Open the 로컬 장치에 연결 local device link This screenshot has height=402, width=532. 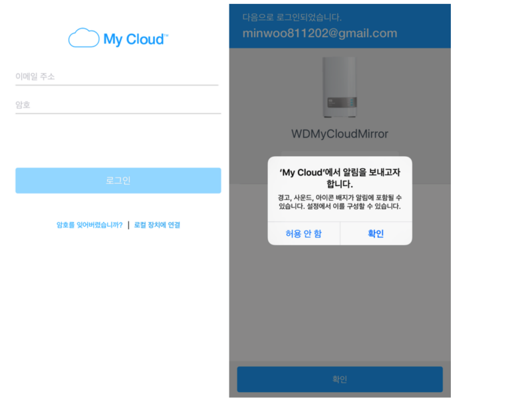pyautogui.click(x=157, y=225)
